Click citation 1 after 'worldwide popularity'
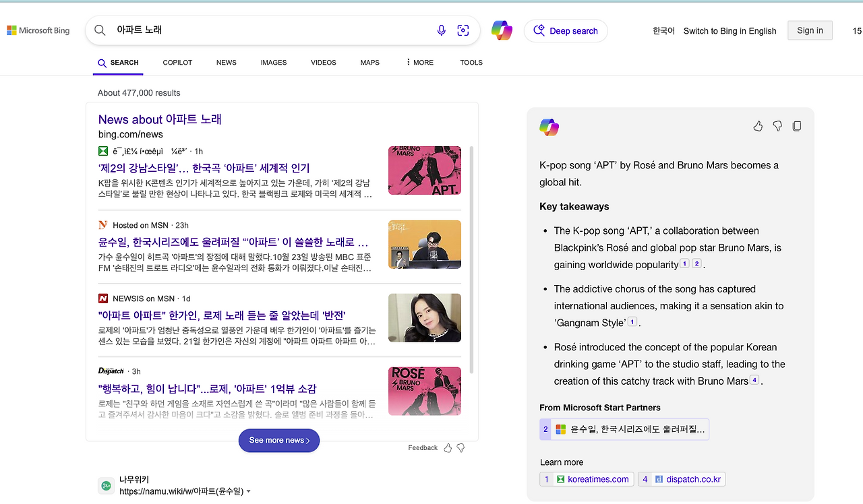This screenshot has width=863, height=504. [684, 263]
